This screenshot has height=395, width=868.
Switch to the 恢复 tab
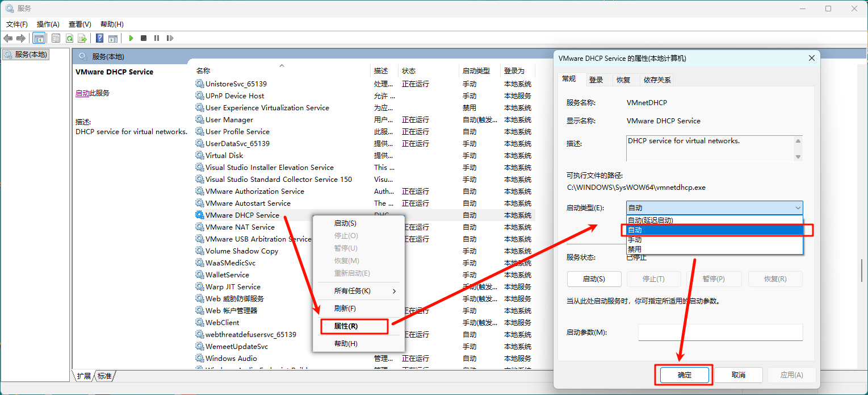(623, 80)
